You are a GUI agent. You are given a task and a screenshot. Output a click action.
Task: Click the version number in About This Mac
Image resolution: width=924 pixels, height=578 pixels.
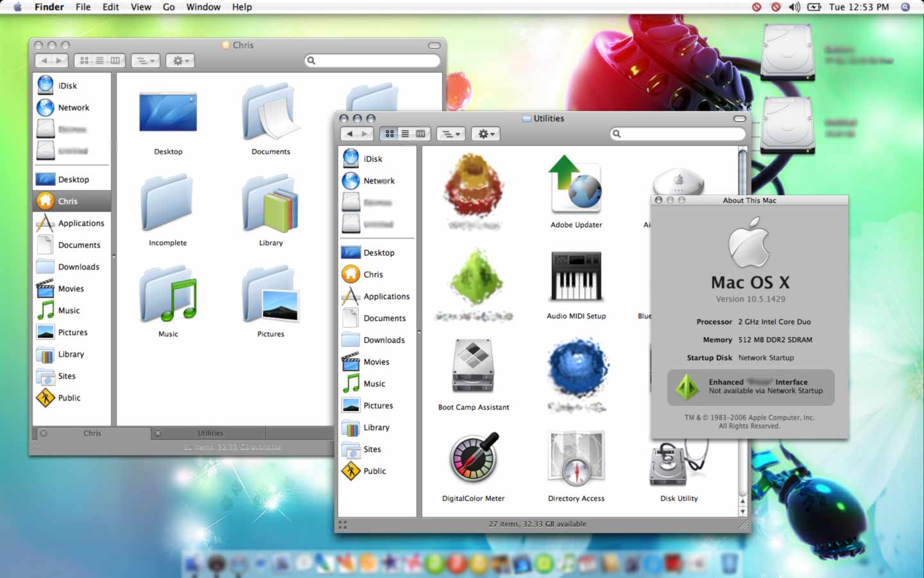tap(750, 299)
